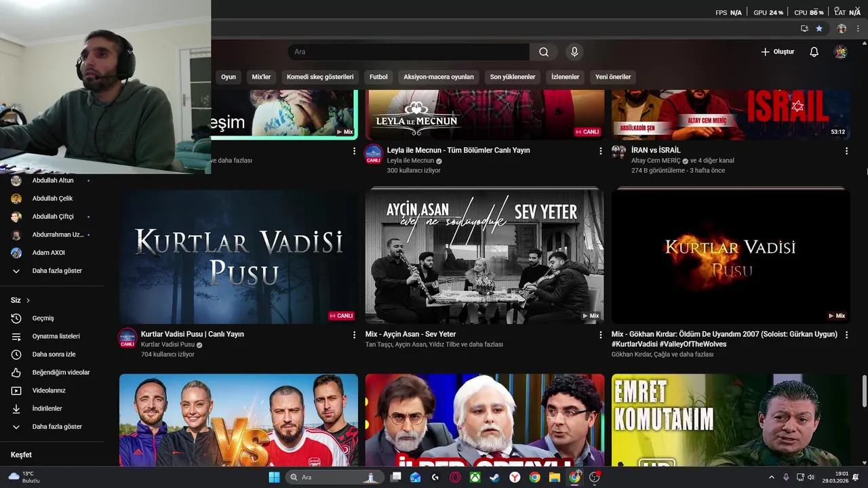This screenshot has width=868, height=488.
Task: Open Steam from the taskbar
Action: coord(495,477)
